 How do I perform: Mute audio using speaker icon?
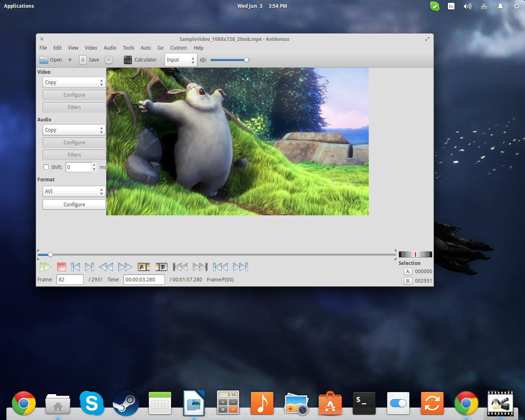pos(203,60)
